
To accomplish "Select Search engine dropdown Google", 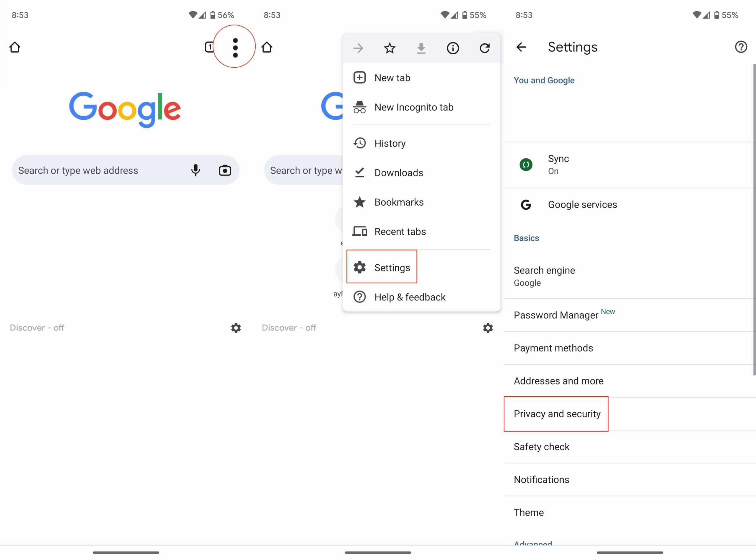I will 630,275.
